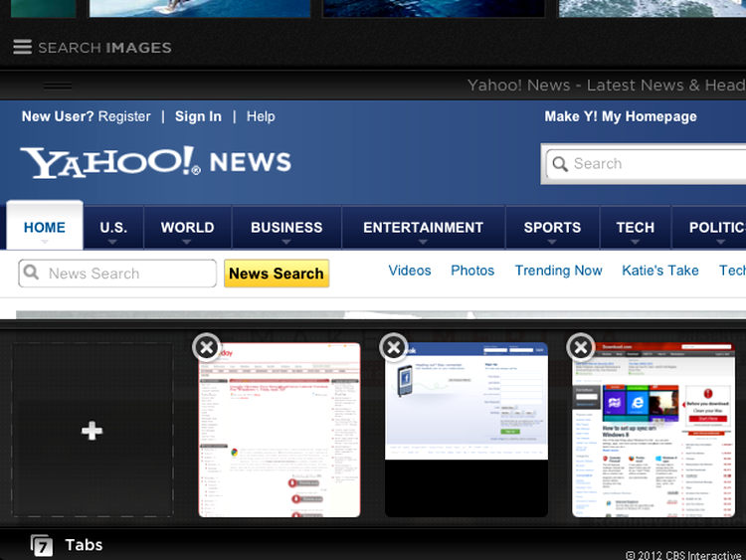Switch to the Facebook tab thumbnail
Viewport: 746px width, 560px height.
[466, 430]
